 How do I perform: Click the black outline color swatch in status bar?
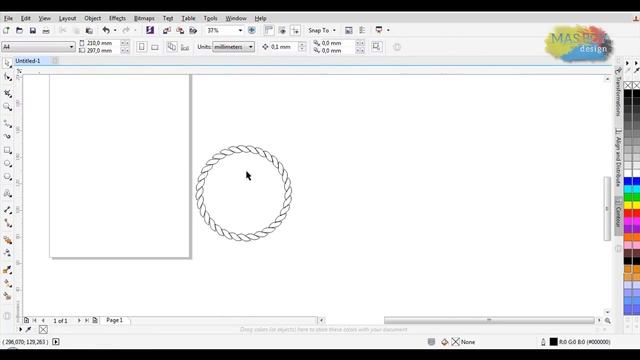coord(553,342)
